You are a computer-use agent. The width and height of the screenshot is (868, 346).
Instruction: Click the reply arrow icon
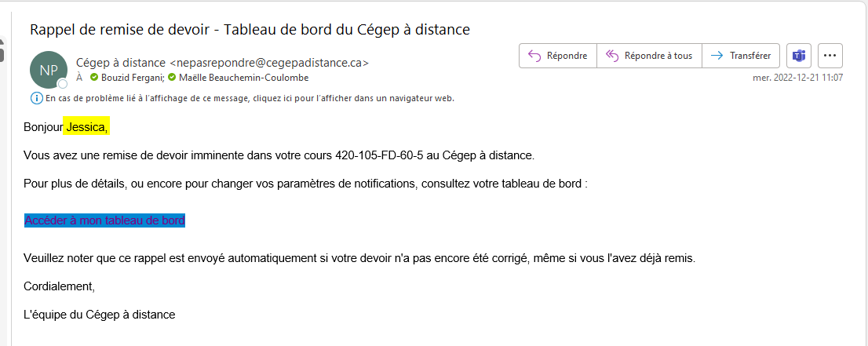point(534,56)
